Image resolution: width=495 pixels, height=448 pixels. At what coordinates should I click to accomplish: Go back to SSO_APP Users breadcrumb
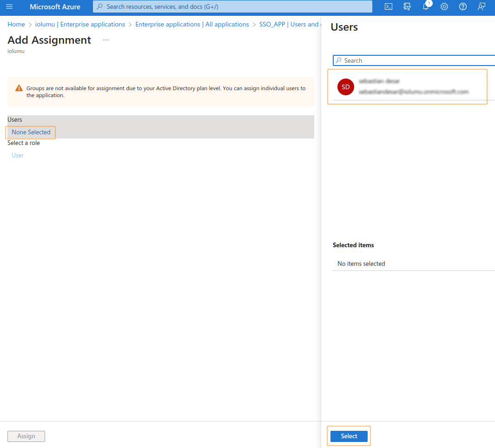click(289, 24)
